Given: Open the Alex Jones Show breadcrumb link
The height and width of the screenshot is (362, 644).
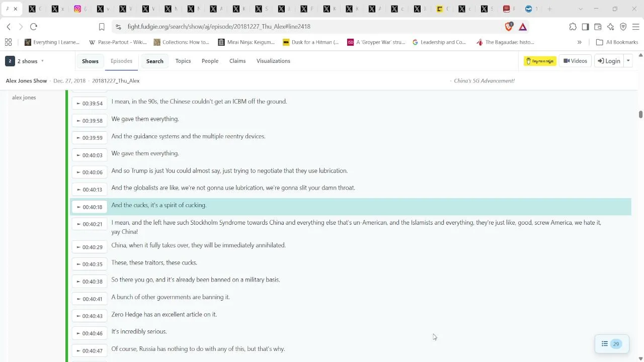Looking at the screenshot, I should [26, 80].
